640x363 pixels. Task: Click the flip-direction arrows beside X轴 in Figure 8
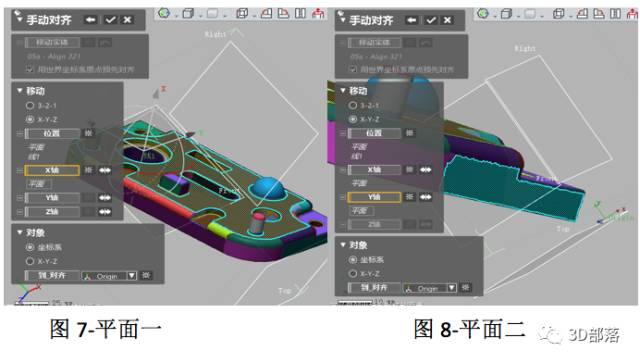pos(426,170)
